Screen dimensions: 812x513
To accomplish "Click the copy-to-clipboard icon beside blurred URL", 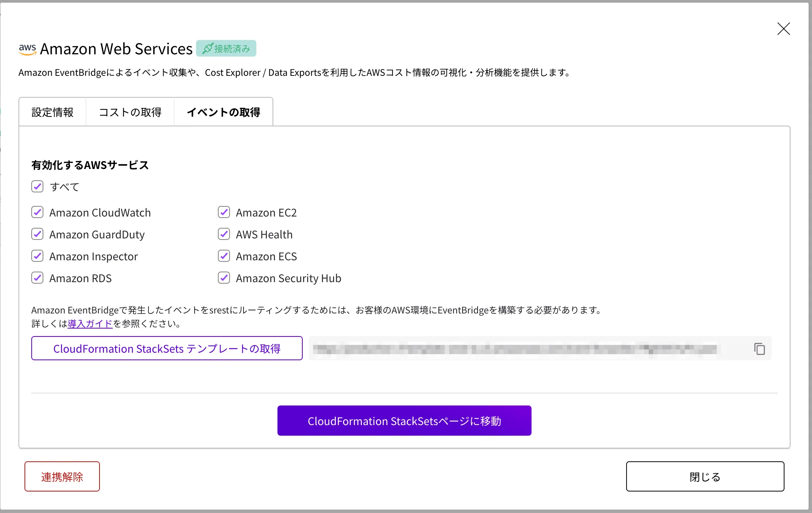I will 759,349.
